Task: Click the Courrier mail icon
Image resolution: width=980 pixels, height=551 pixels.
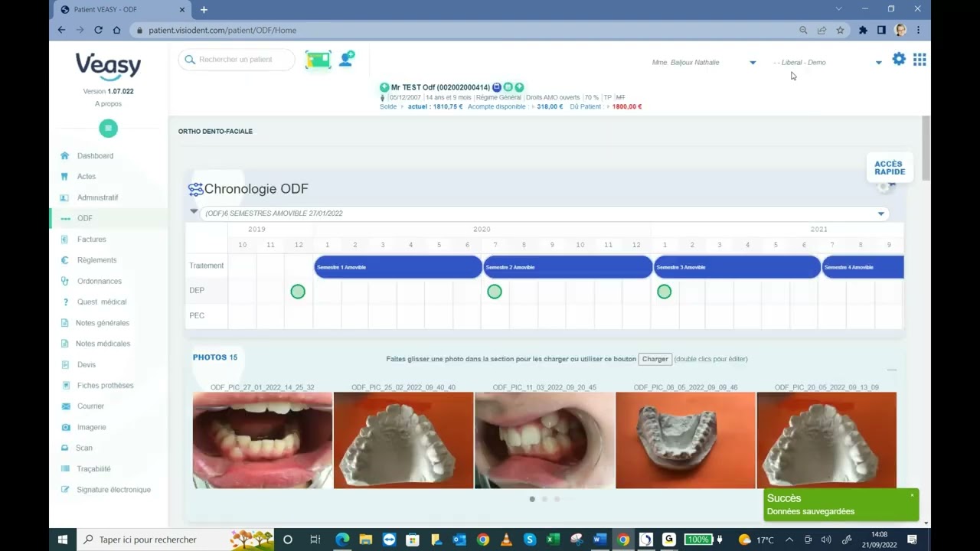Action: pyautogui.click(x=65, y=406)
